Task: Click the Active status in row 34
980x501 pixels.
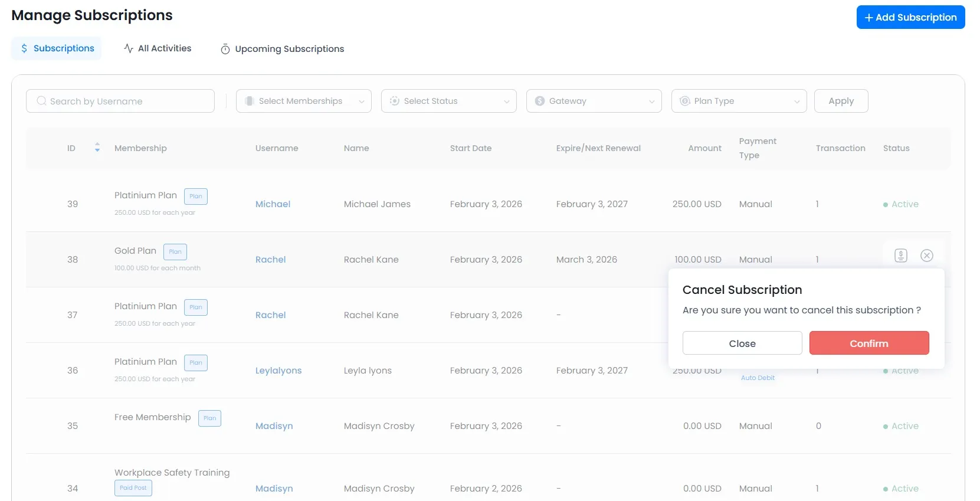Action: [901, 489]
